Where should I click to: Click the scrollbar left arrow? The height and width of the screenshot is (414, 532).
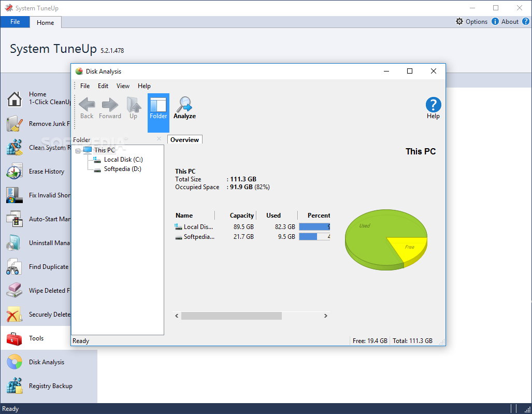(x=177, y=316)
